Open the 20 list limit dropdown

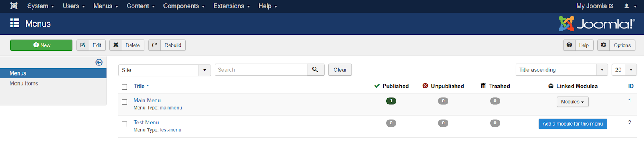click(x=624, y=70)
